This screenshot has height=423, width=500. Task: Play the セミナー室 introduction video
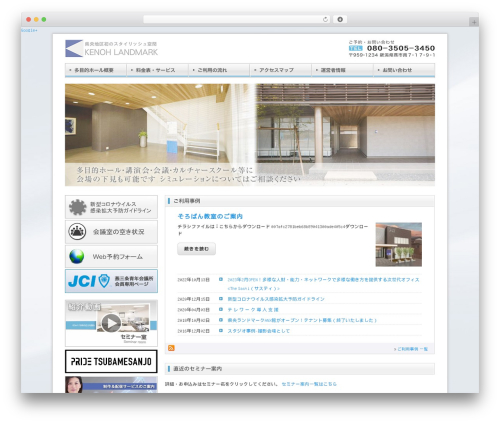click(x=111, y=323)
